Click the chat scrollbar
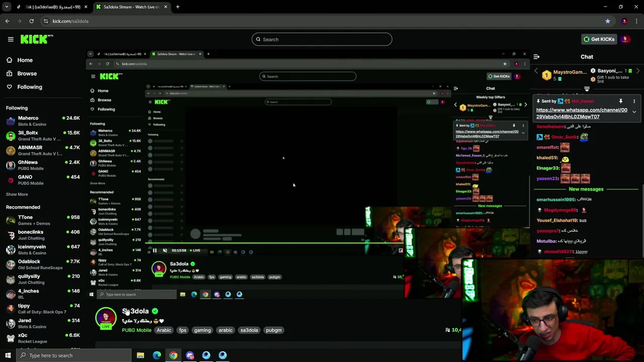 point(642,221)
